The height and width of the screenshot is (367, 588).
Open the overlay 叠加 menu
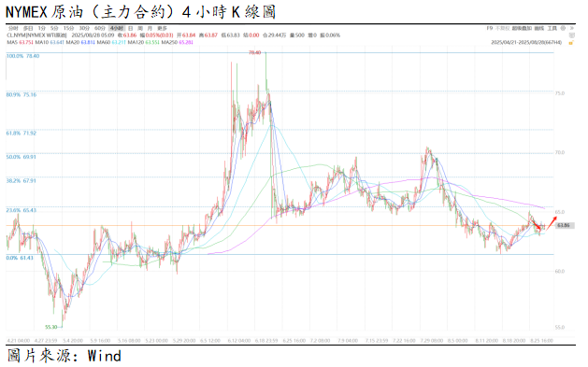(522, 28)
